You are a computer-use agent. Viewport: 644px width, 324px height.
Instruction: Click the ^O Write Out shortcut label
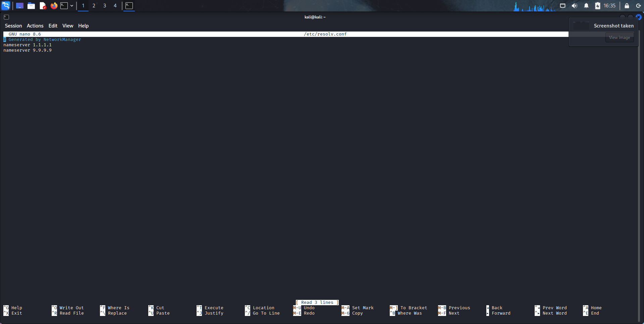coord(68,308)
